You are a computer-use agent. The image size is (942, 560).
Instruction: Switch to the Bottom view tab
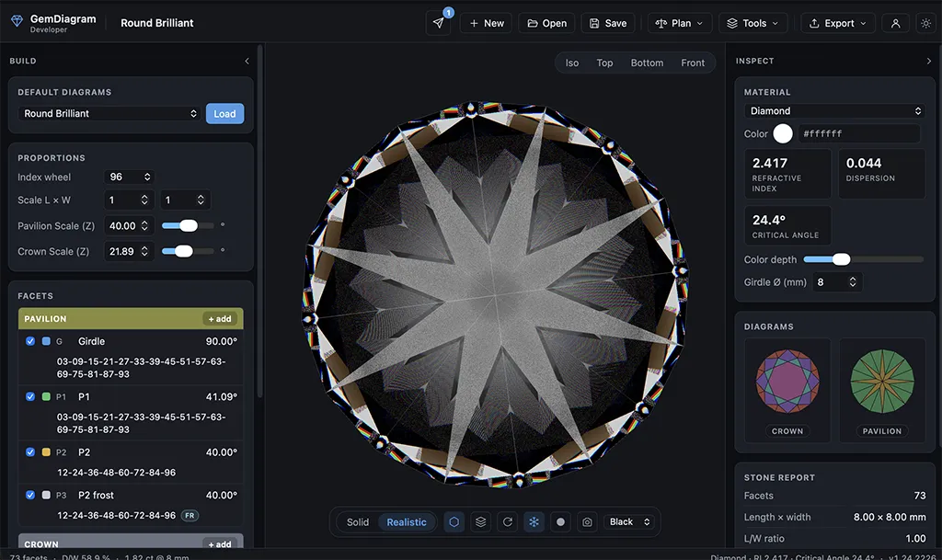pyautogui.click(x=647, y=63)
